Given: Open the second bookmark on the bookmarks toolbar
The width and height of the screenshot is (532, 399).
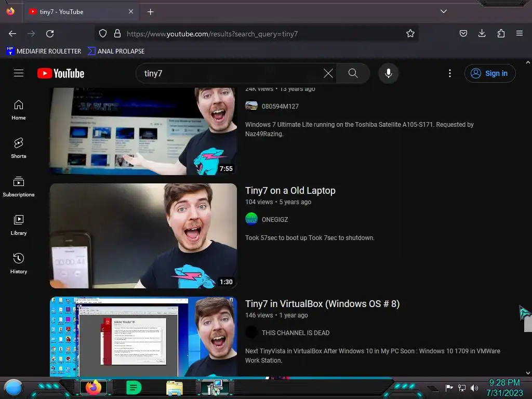Looking at the screenshot, I should click(116, 51).
